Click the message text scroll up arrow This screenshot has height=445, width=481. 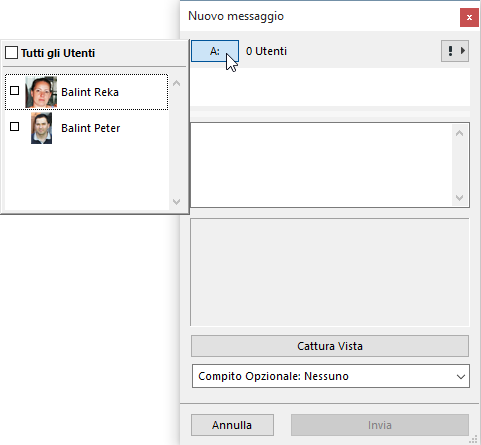[x=459, y=133]
